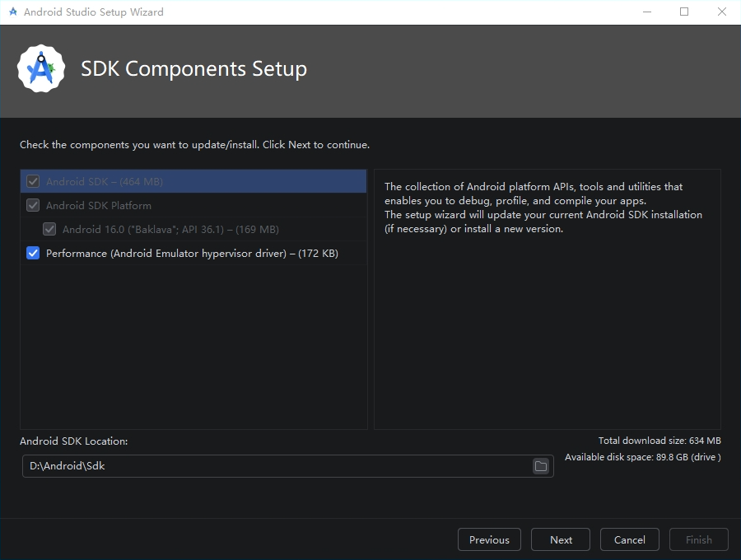
Task: Click the Total download size: 634 MB text
Action: coord(659,441)
